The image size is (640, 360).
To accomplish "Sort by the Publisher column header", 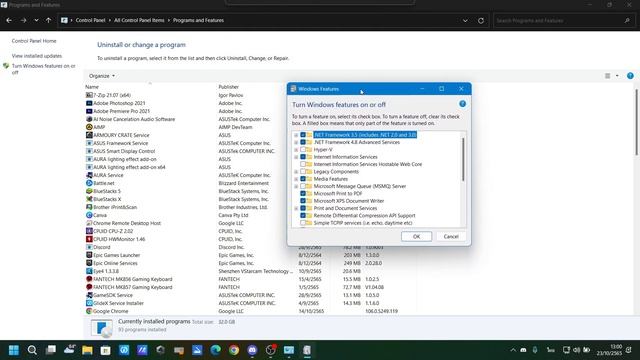I will tap(229, 87).
